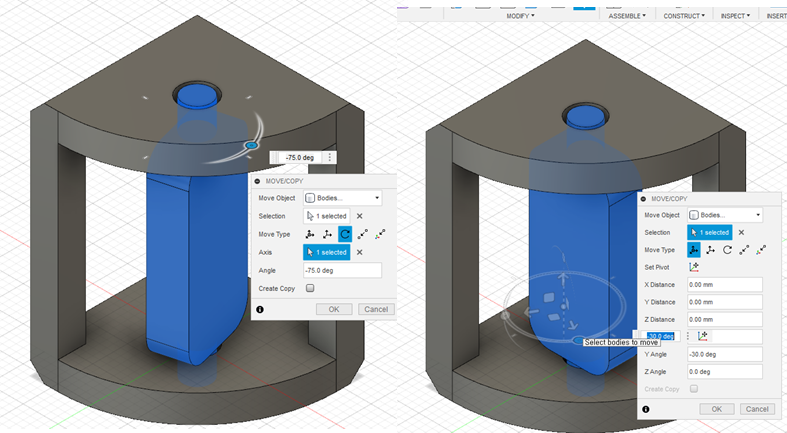
Task: Open options dots beside floating -75.0 deg box
Action: [330, 158]
